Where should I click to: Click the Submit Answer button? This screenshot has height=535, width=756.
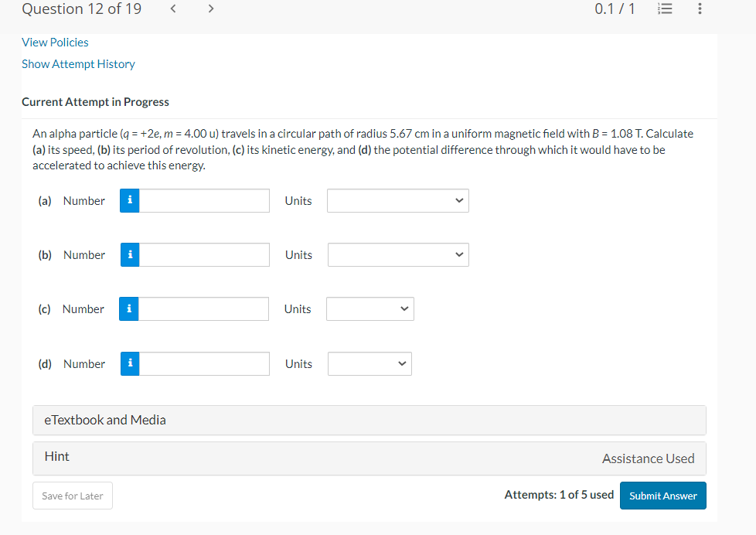click(663, 496)
